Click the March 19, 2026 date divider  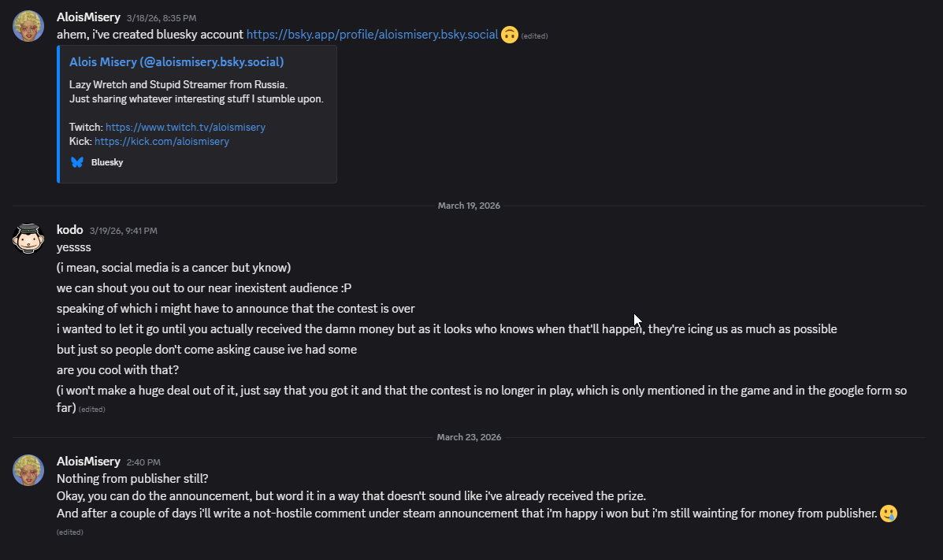(469, 206)
